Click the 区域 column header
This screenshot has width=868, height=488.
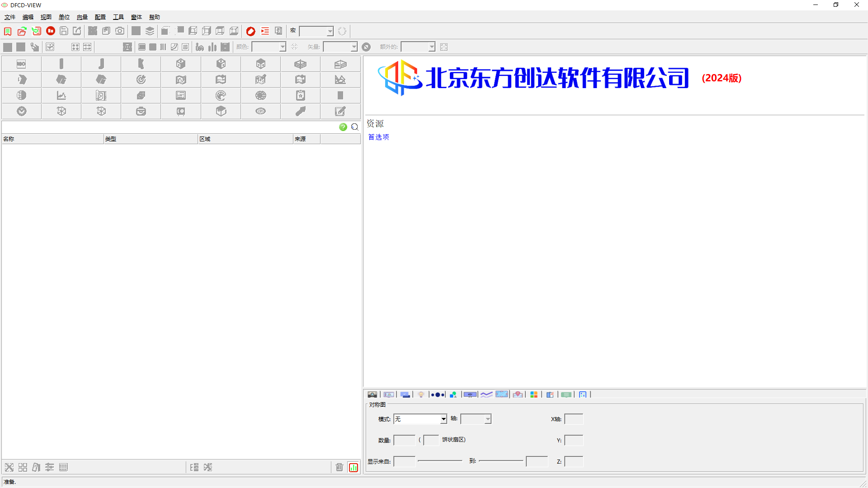point(245,139)
